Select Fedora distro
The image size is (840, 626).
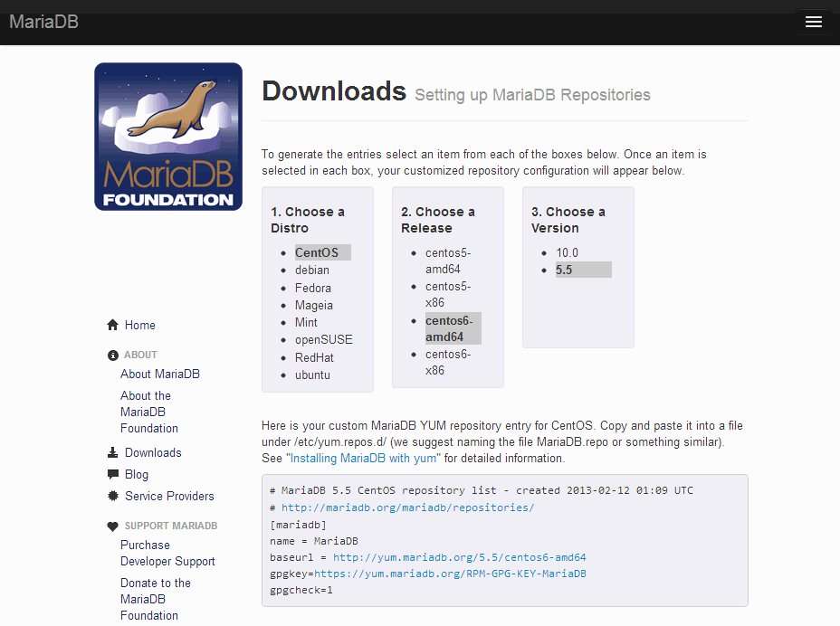(313, 288)
